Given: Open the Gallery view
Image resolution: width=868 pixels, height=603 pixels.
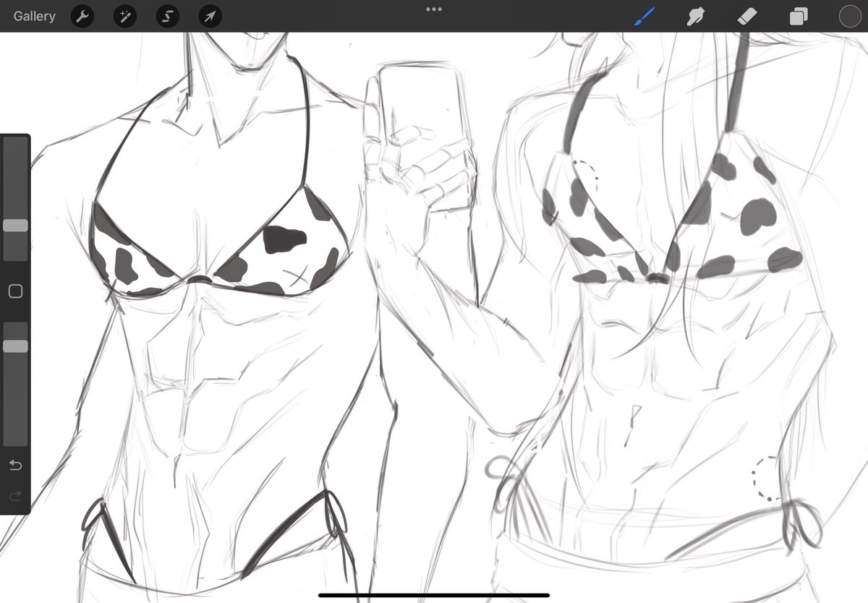Looking at the screenshot, I should pos(34,16).
